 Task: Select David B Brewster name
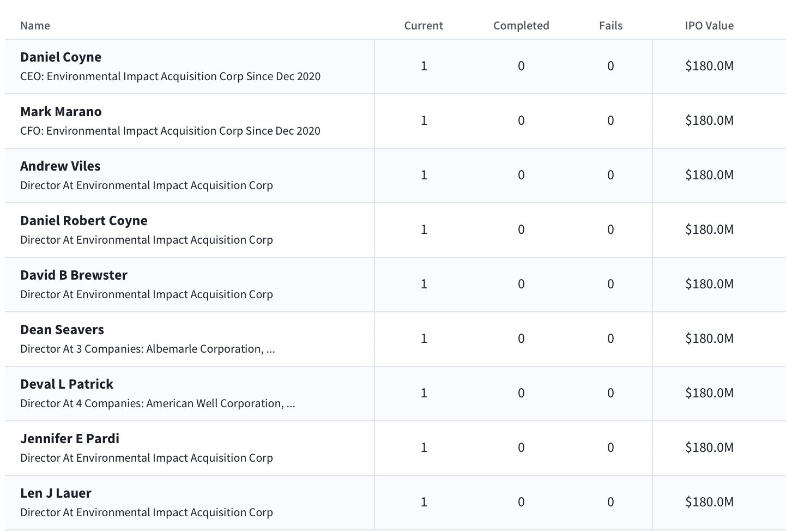pyautogui.click(x=74, y=275)
